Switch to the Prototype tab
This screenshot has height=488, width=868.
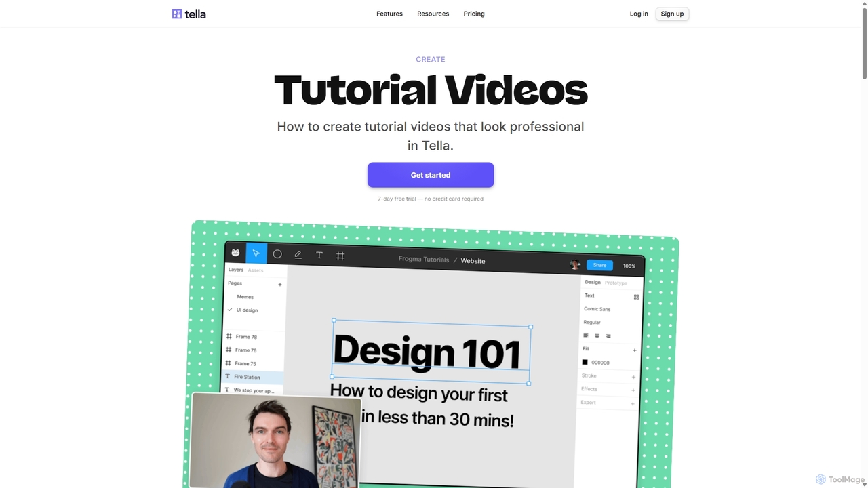(616, 283)
